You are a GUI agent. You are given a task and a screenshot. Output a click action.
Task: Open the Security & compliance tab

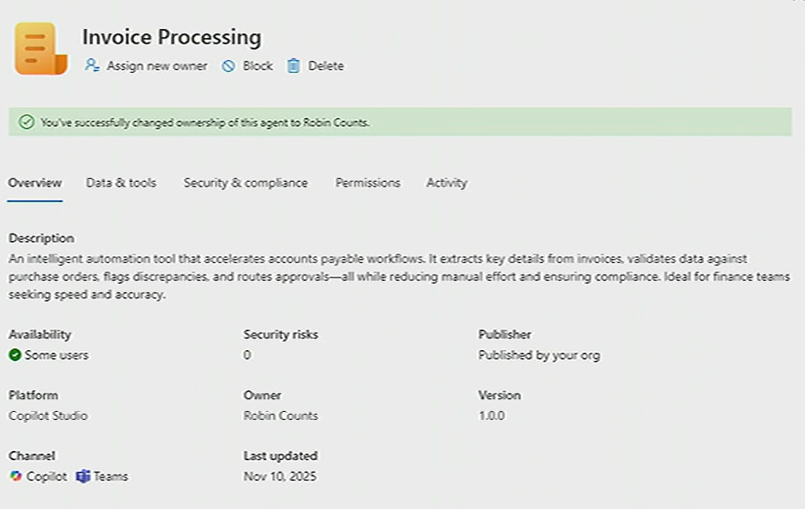click(x=245, y=183)
